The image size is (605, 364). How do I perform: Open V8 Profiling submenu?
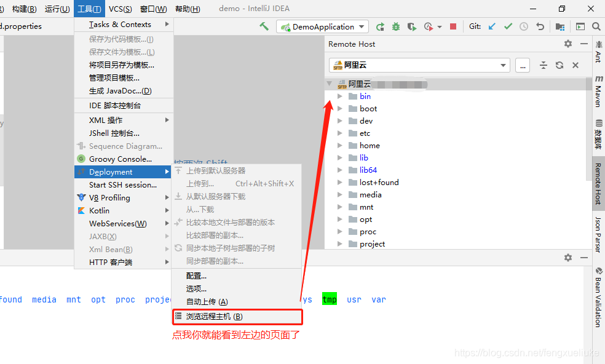pyautogui.click(x=124, y=197)
